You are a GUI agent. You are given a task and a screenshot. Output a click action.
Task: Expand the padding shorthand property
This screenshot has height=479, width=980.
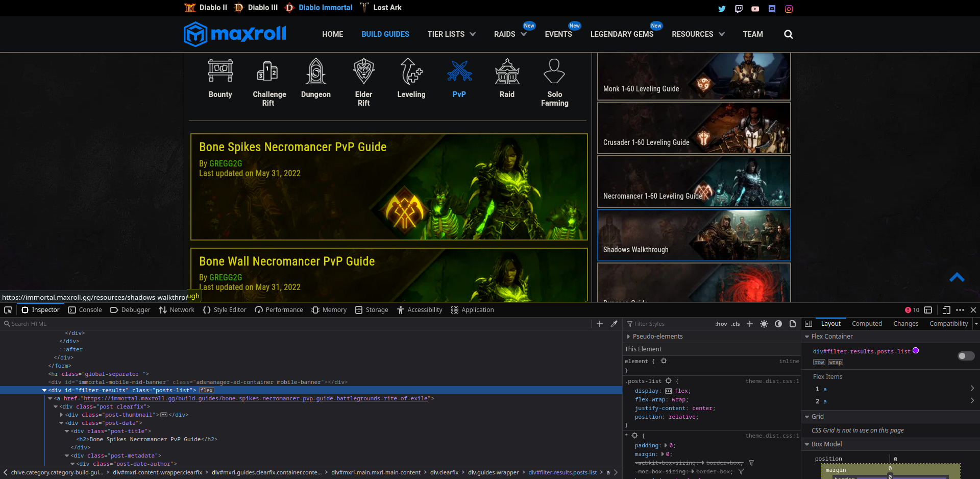[x=666, y=446]
